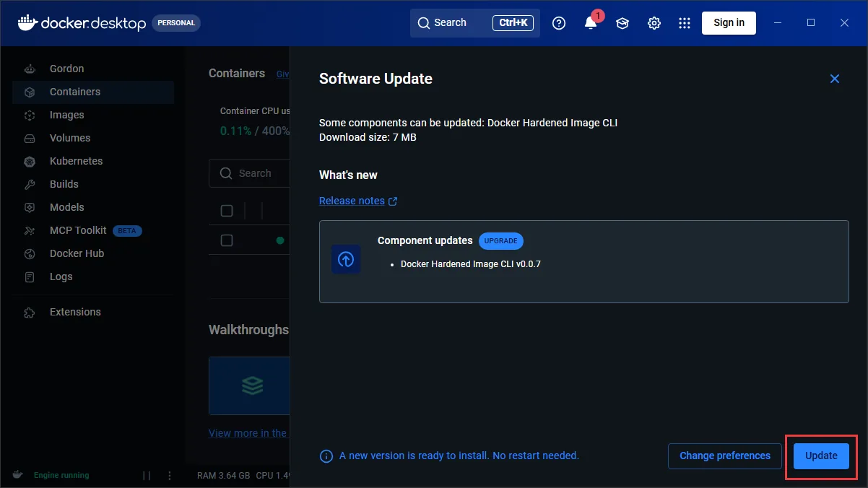
Task: Open engine options three-dot menu
Action: (x=170, y=476)
